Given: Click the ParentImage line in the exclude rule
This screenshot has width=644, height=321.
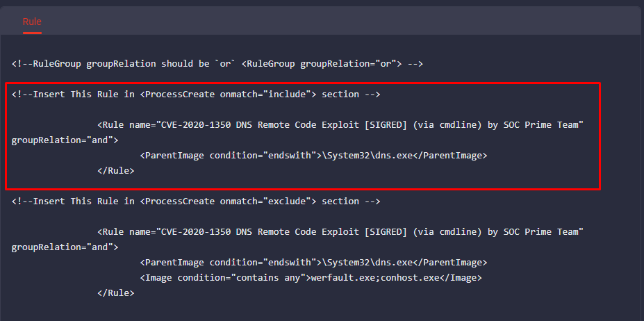Looking at the screenshot, I should [x=313, y=263].
